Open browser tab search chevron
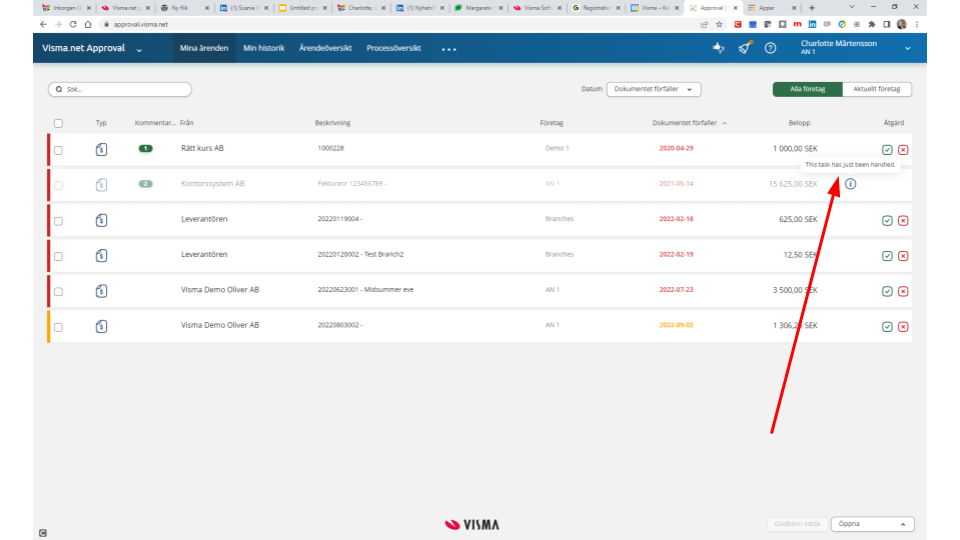Screen dimensions: 960x540 point(852,7)
